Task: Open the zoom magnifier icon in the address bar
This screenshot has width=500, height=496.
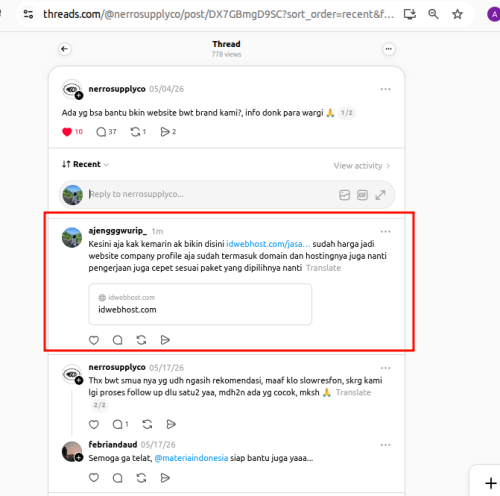Action: pos(433,14)
